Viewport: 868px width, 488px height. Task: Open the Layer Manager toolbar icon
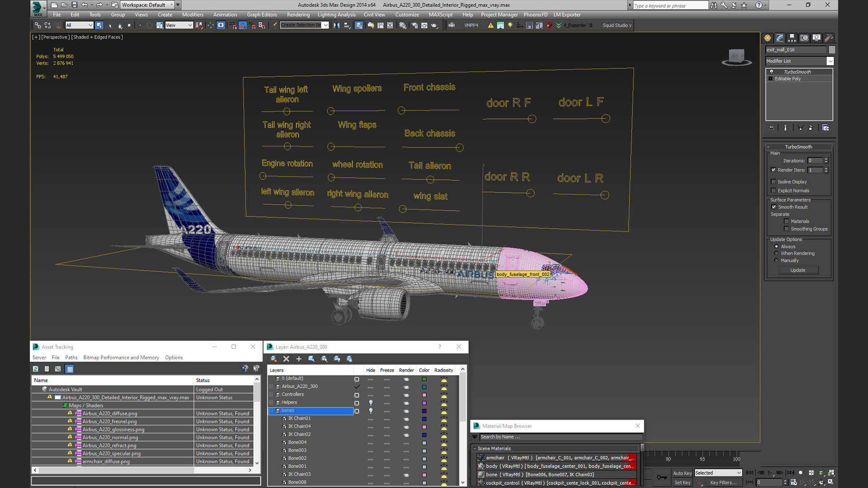pos(359,25)
